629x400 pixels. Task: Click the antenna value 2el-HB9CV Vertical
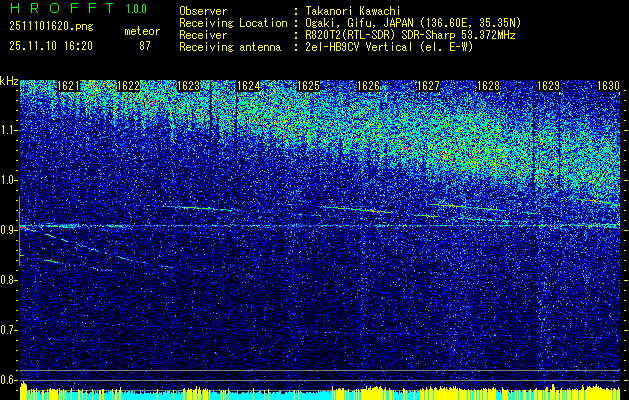coord(389,47)
